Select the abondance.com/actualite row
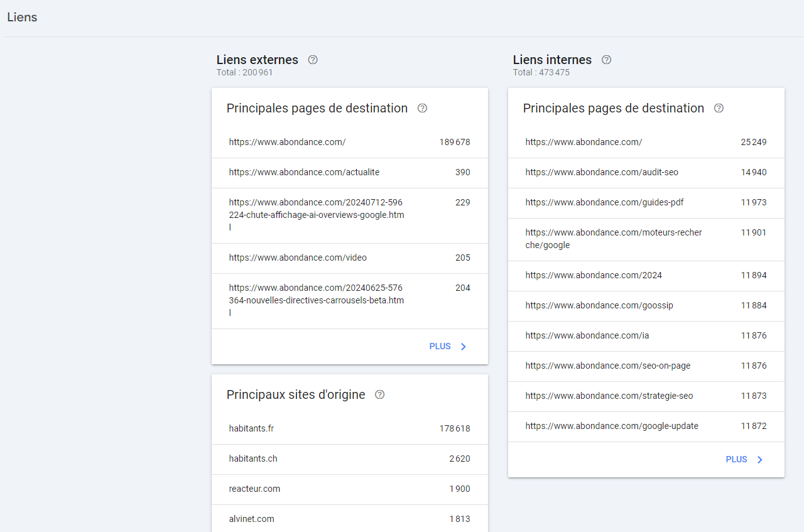The height and width of the screenshot is (532, 804). 350,173
